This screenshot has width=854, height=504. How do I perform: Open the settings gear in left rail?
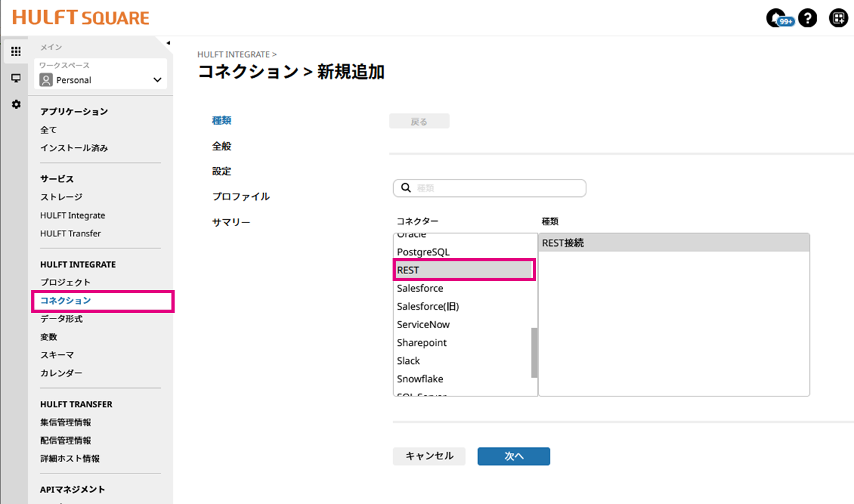point(16,104)
